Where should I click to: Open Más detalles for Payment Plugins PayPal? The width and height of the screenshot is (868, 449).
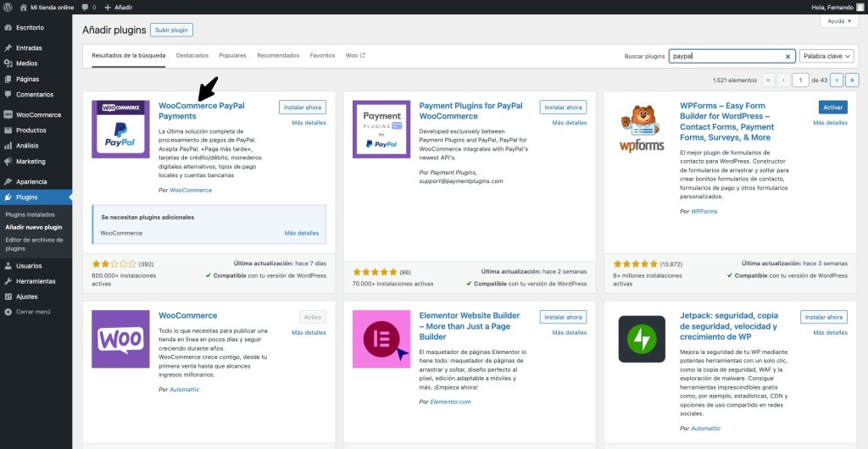point(570,123)
